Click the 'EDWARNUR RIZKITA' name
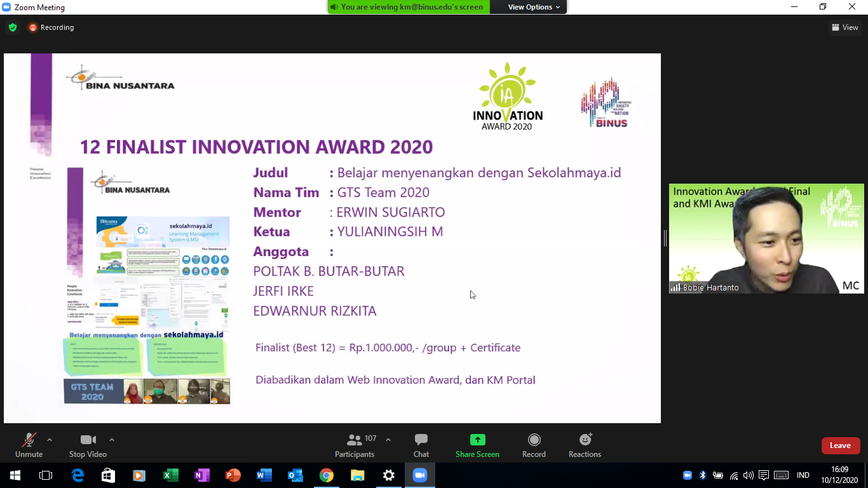Image resolution: width=868 pixels, height=488 pixels. click(x=315, y=311)
